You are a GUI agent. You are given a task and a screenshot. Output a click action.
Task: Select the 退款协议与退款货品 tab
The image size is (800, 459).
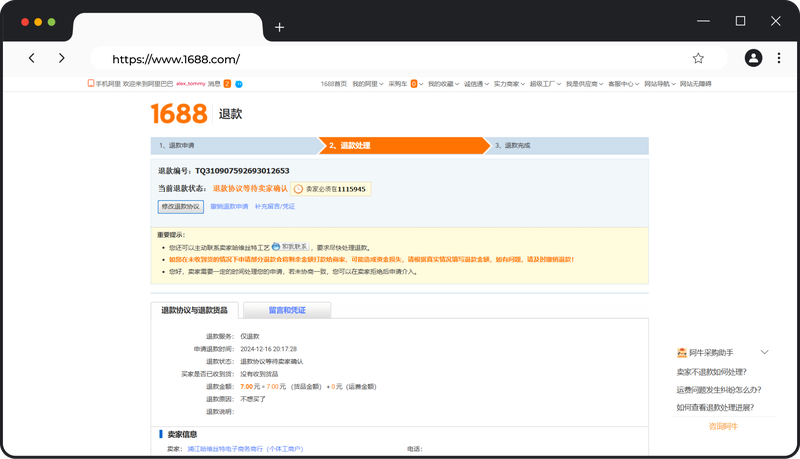tap(194, 311)
